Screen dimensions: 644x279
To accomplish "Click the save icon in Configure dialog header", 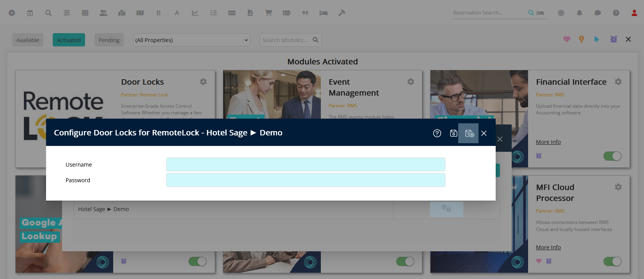I will (454, 133).
